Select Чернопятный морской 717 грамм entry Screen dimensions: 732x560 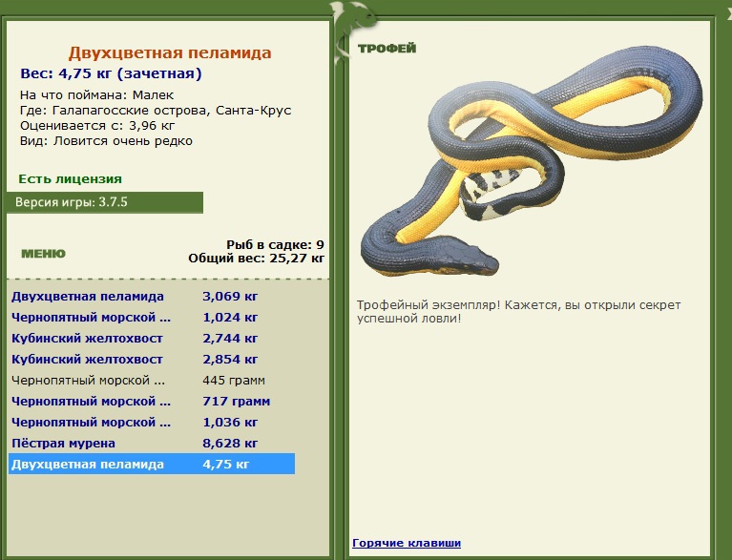[x=152, y=402]
